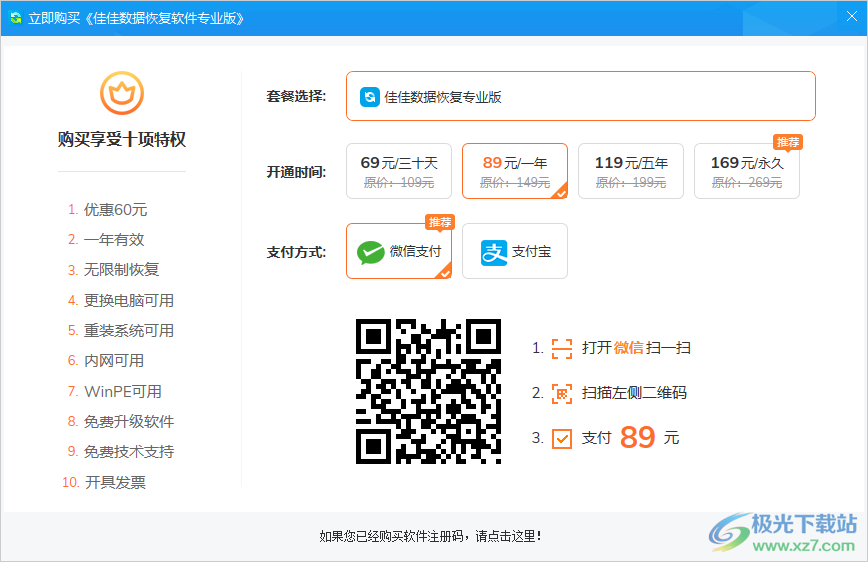The height and width of the screenshot is (562, 868).
Task: Select 微信支付 payment method
Action: (x=399, y=251)
